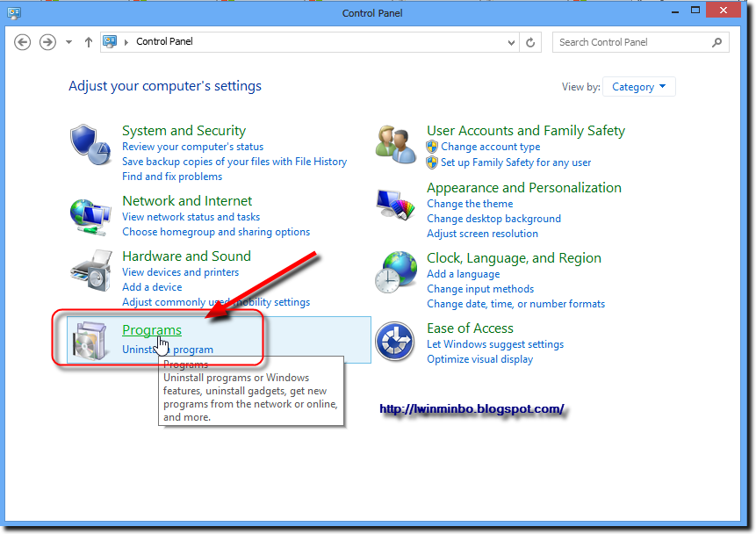Click the Appearance and Personalization monitor icon

point(396,205)
